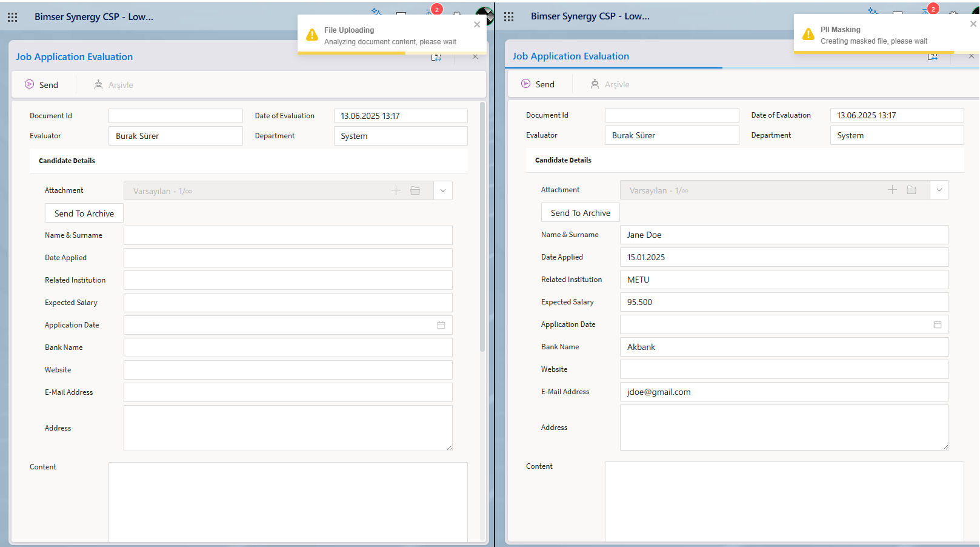The image size is (980, 547).
Task: Focus the Website field in left form
Action: [288, 370]
